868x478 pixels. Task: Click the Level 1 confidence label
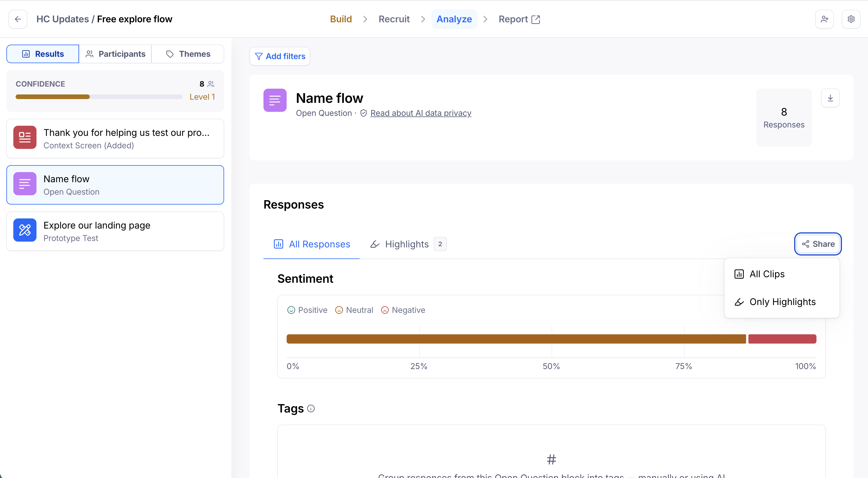tap(202, 97)
